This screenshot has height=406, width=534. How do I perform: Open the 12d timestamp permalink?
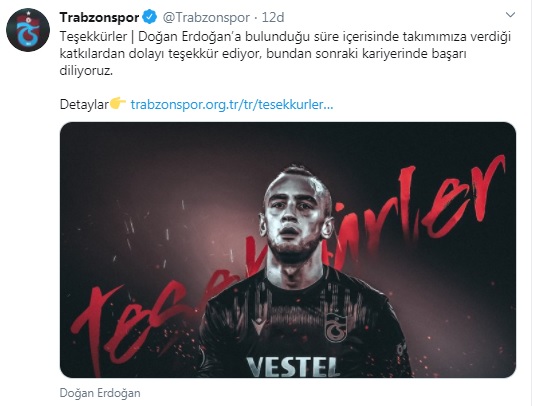273,17
